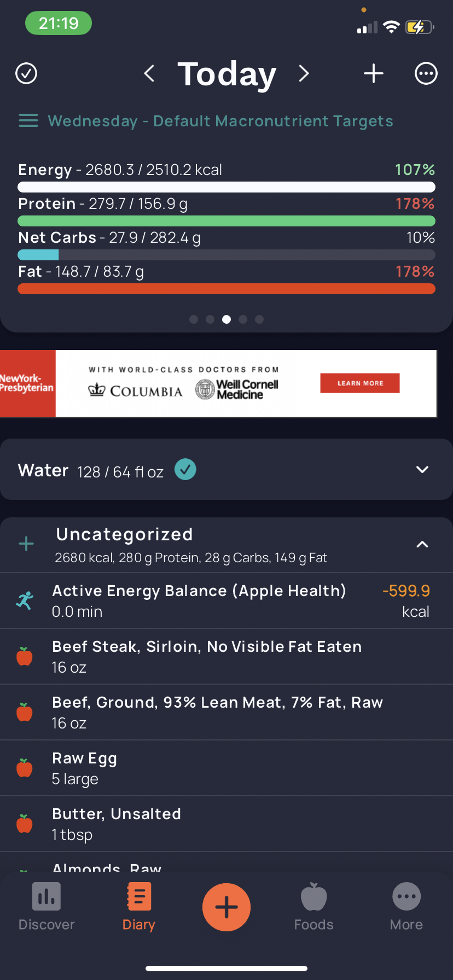The width and height of the screenshot is (453, 980).
Task: Click Learn More on the ad banner
Action: [360, 383]
